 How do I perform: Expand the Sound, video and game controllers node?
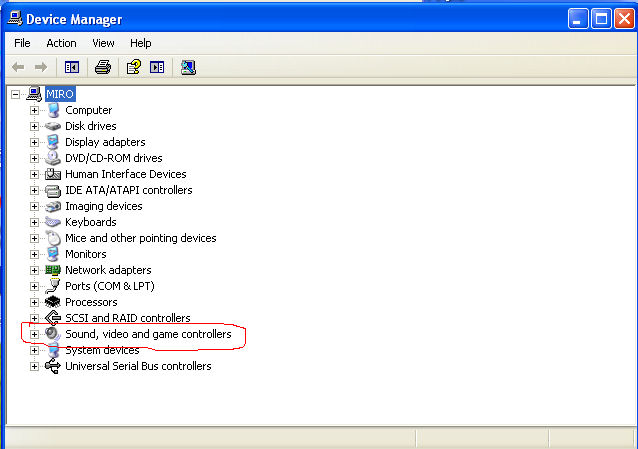[x=34, y=334]
